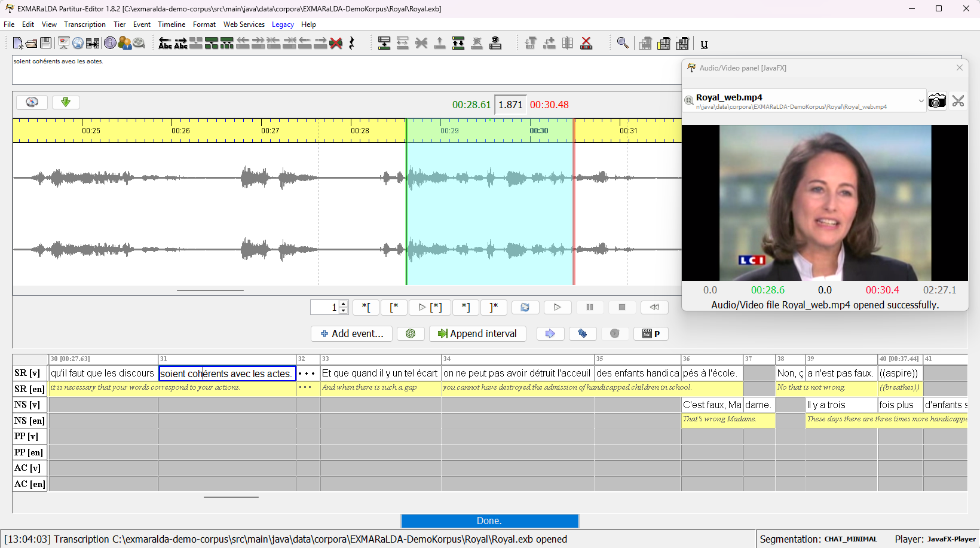
Task: Click the Add event... button
Action: [351, 333]
